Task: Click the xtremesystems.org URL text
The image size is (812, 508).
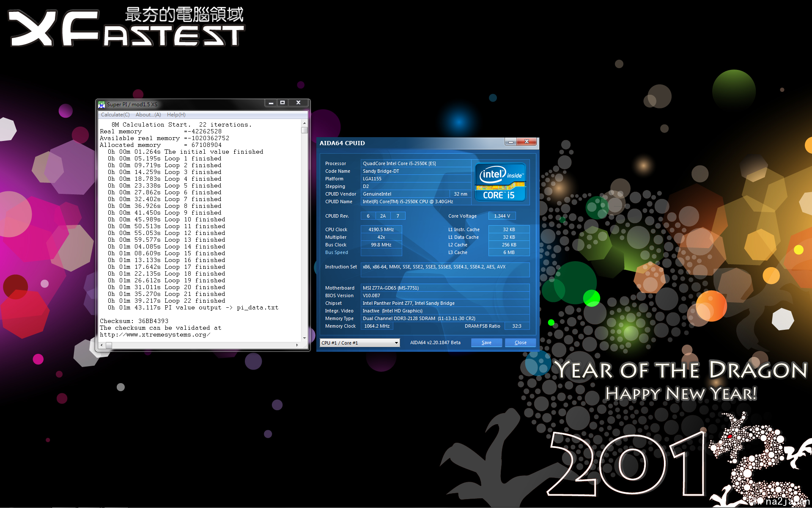Action: pyautogui.click(x=155, y=335)
